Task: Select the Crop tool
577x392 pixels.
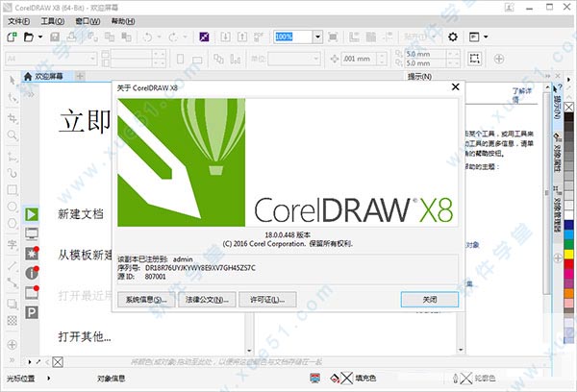Action: 13,118
